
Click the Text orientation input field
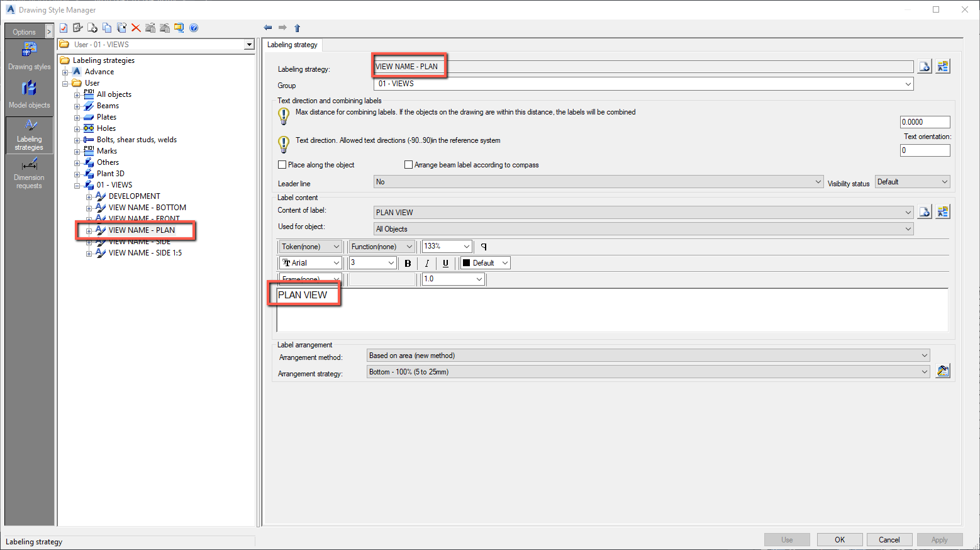(925, 150)
